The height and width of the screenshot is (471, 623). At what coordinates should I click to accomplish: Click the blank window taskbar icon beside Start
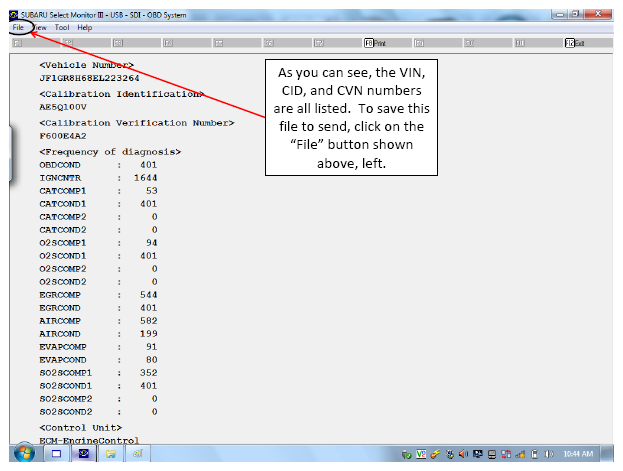coord(56,454)
